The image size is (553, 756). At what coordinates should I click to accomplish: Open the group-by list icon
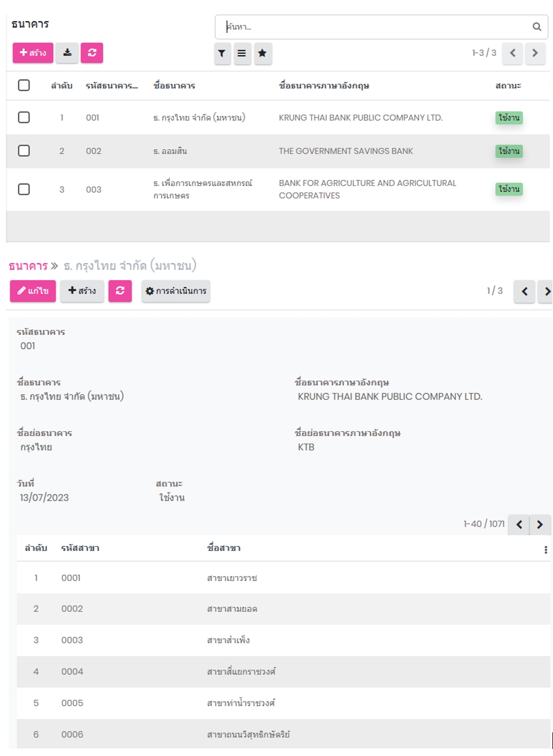point(242,53)
